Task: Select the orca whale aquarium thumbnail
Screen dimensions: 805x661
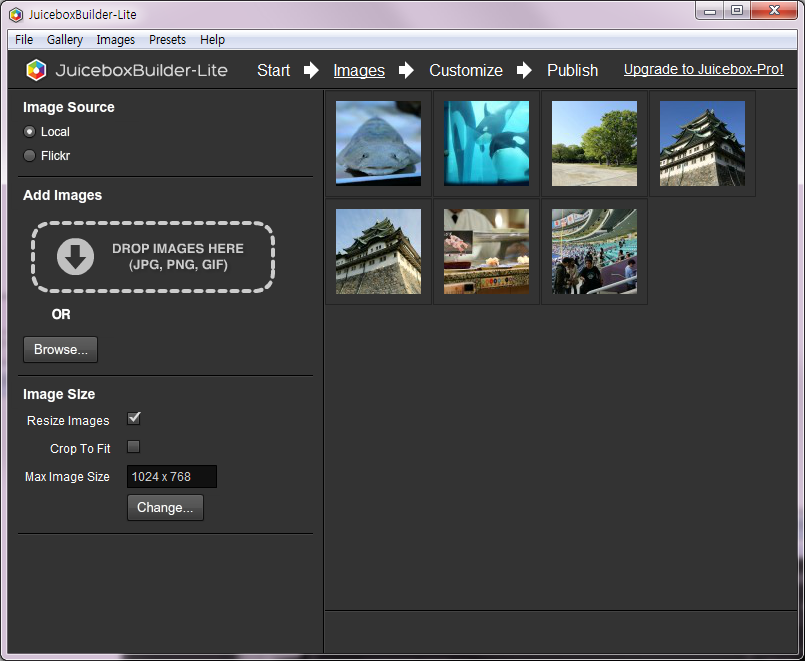Action: tap(486, 143)
